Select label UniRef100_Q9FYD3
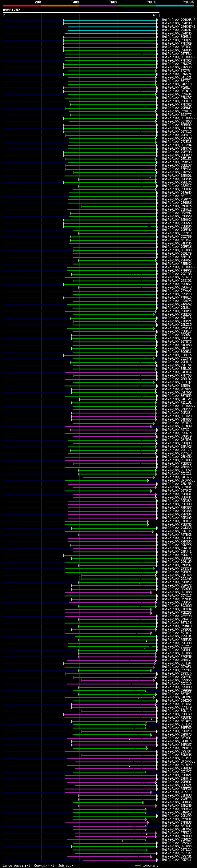Viewport: 197px width, 868px height. pos(177,152)
